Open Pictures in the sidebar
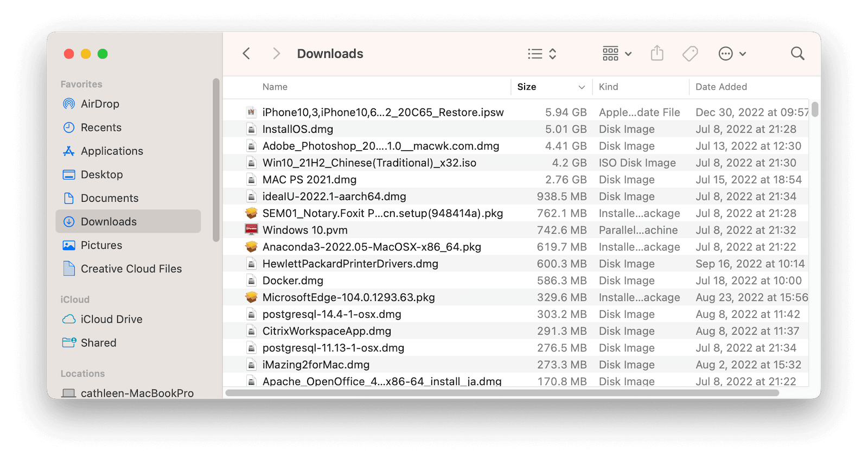The width and height of the screenshot is (868, 461). click(128, 245)
